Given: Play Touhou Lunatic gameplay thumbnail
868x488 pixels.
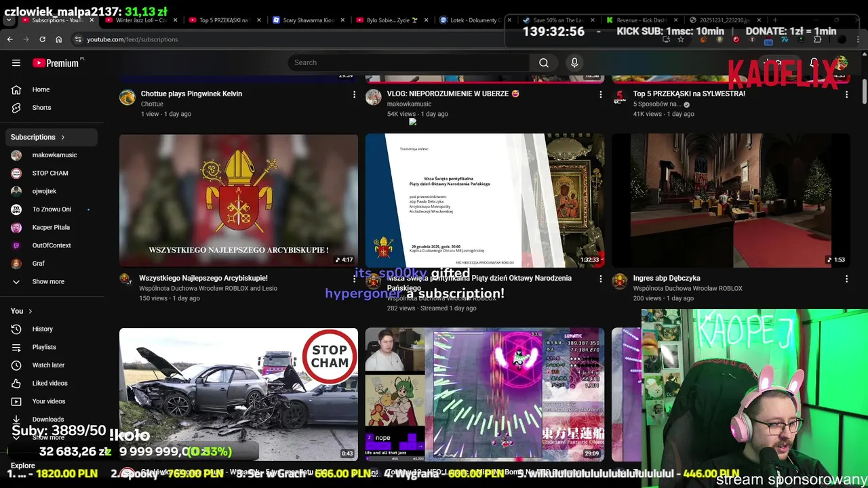Looking at the screenshot, I should coord(485,394).
